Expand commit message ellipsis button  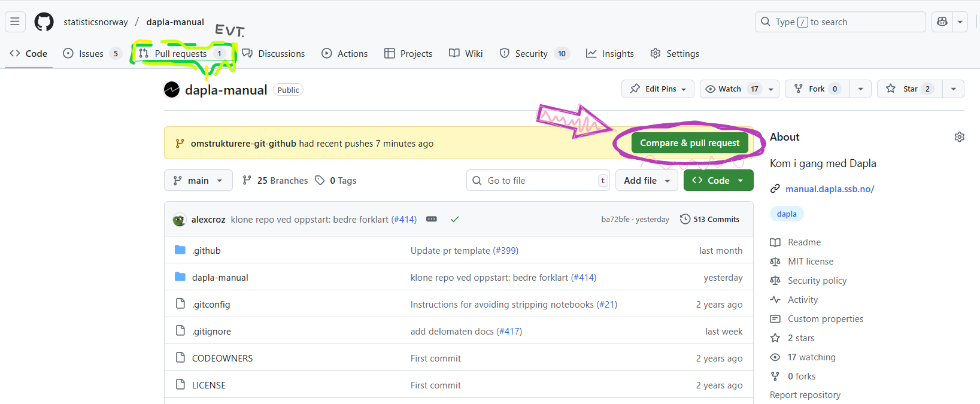click(431, 219)
